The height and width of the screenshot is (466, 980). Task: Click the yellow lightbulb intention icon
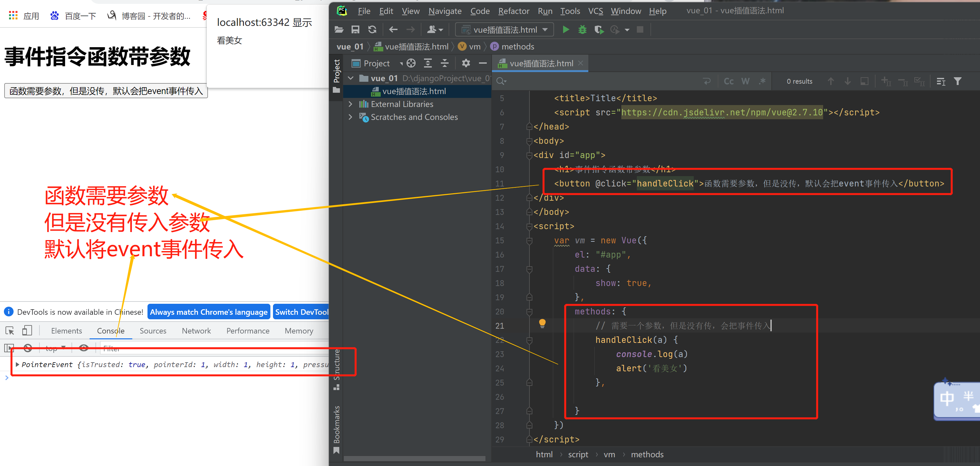click(542, 323)
